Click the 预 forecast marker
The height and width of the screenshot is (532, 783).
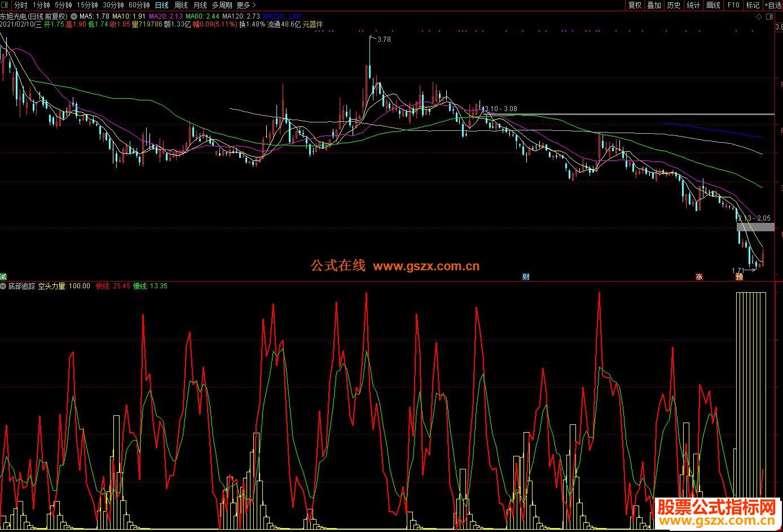click(740, 276)
